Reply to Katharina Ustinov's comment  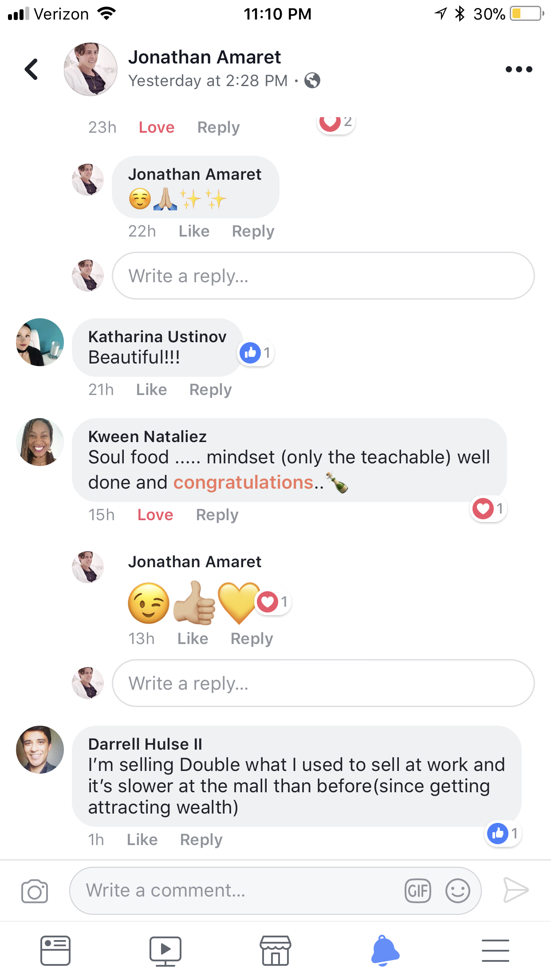tap(210, 390)
